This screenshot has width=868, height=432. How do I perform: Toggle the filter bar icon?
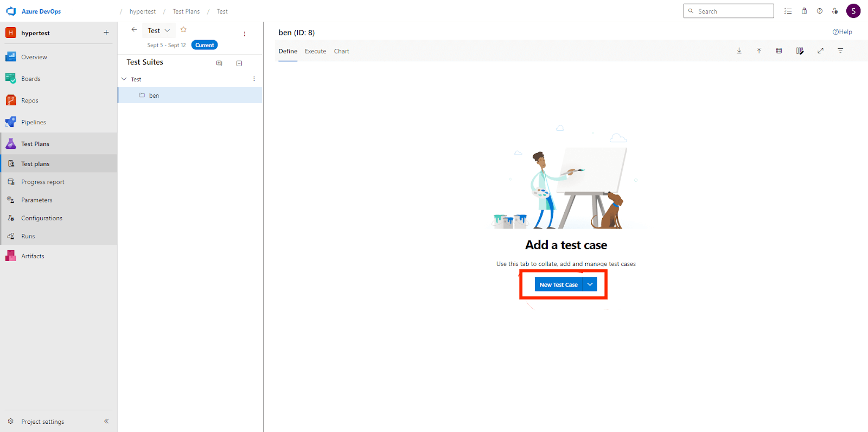(840, 51)
